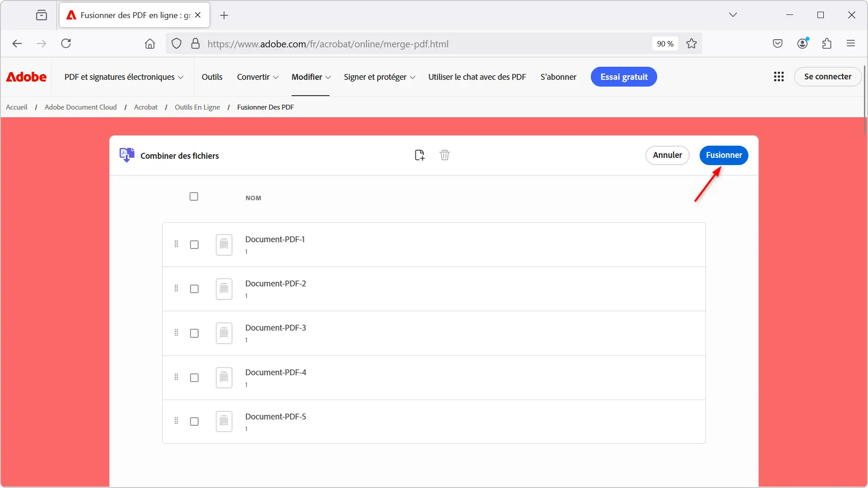Viewport: 868px width, 488px height.
Task: Open Utiliser le chat avec des PDF
Action: tap(477, 77)
